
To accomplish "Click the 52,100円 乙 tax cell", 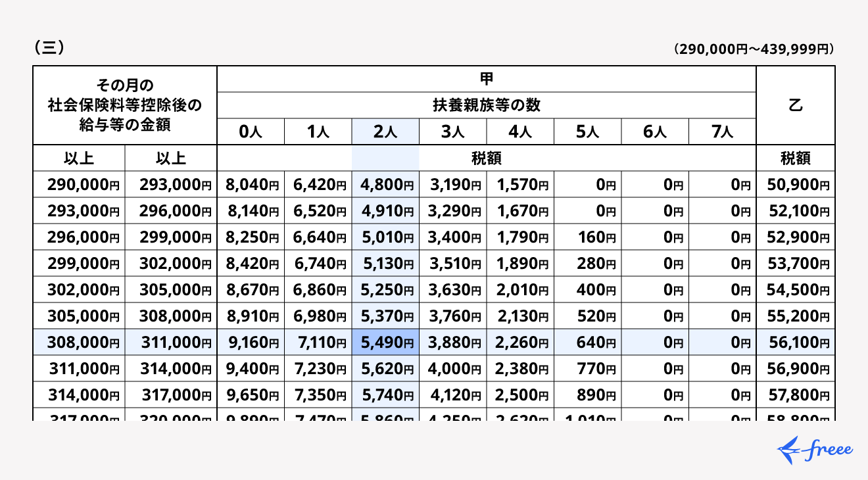I will pyautogui.click(x=796, y=210).
